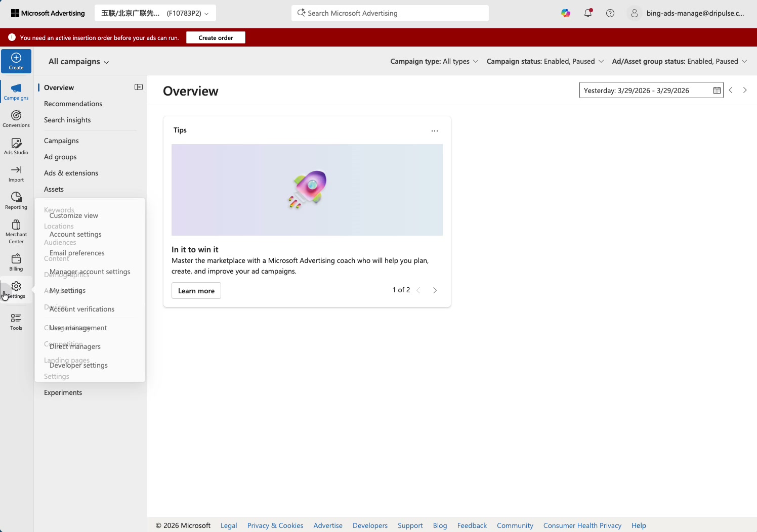The width and height of the screenshot is (757, 532).
Task: Open the Ad/Asset group status filter
Action: coord(680,61)
